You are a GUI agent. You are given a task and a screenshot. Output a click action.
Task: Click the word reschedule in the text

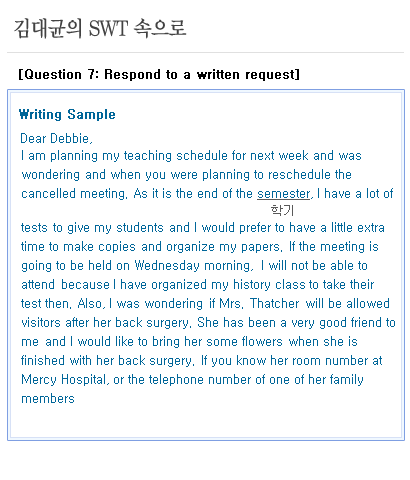pos(299,175)
